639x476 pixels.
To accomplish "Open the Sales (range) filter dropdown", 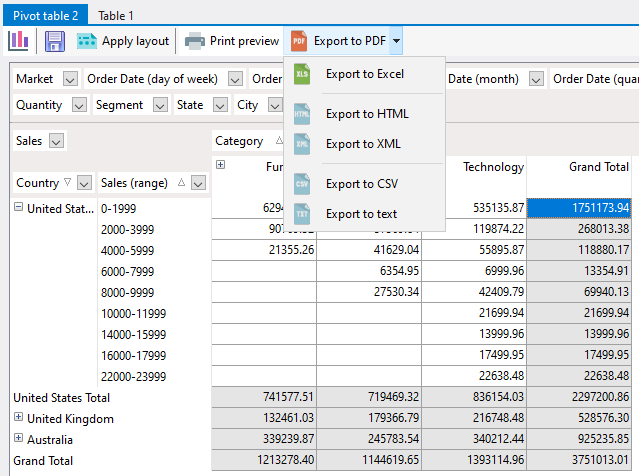I will (x=198, y=183).
